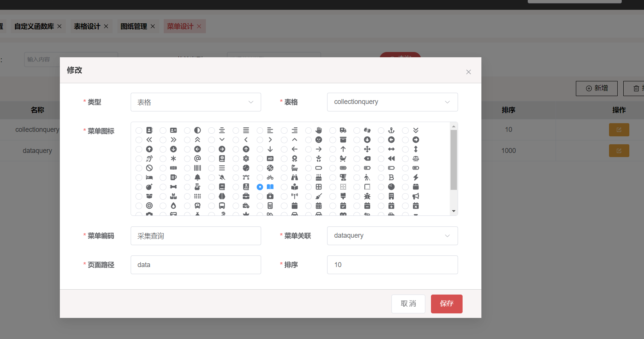This screenshot has width=644, height=339.
Task: Open the 类型 dropdown showing 表格
Action: click(x=196, y=102)
